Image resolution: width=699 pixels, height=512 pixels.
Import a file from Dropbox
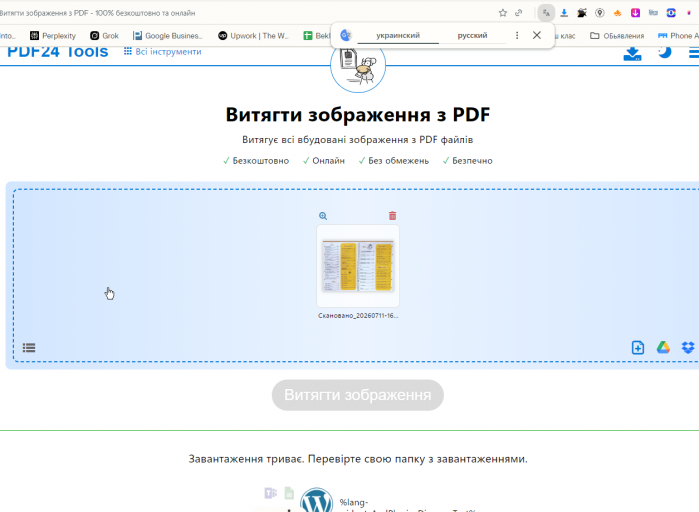688,347
